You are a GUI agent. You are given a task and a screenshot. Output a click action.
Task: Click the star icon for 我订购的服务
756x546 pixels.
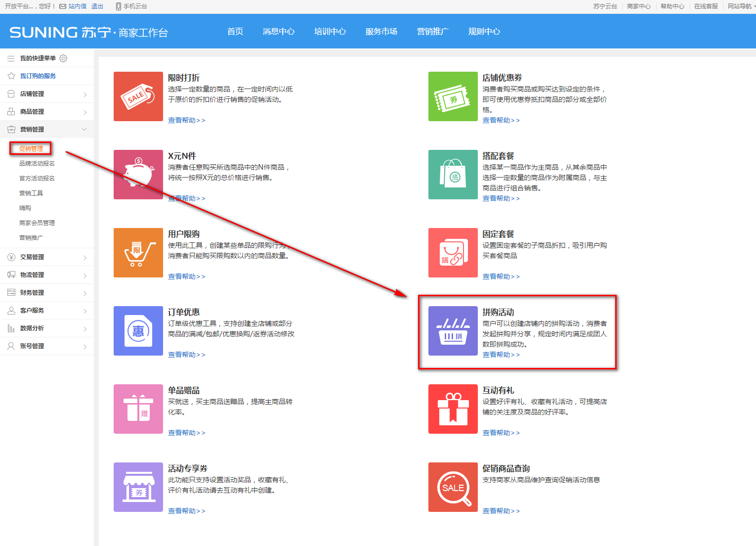[11, 76]
